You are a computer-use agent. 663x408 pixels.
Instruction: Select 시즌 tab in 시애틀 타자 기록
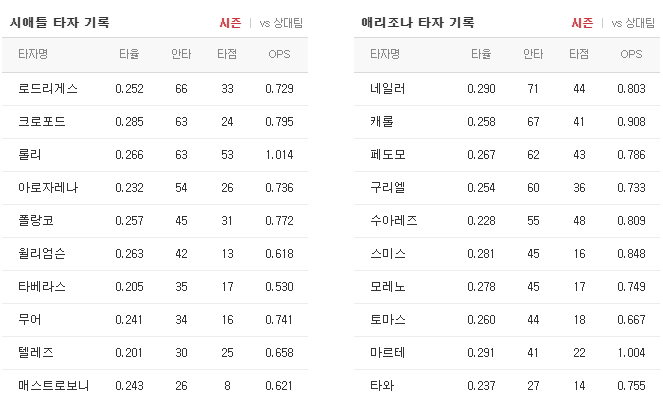coord(230,23)
